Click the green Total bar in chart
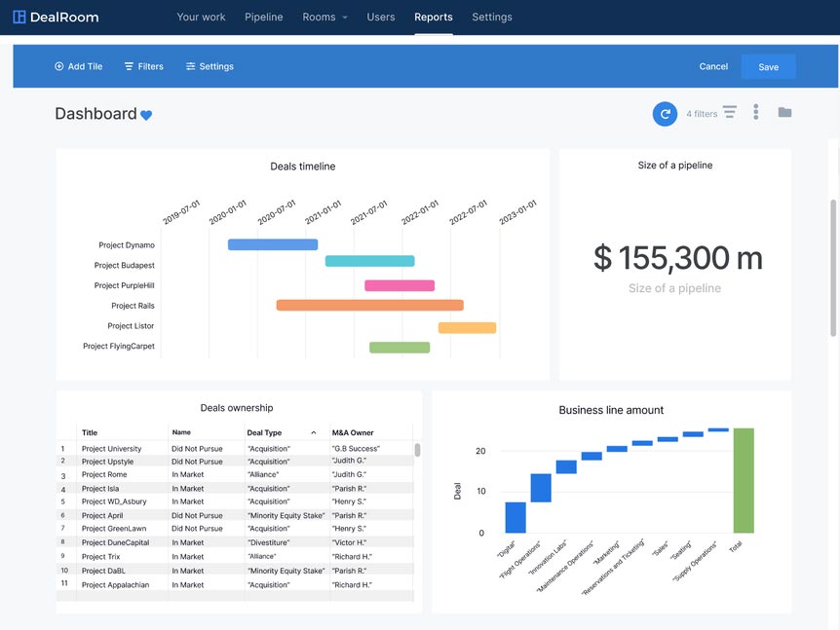Image resolution: width=840 pixels, height=630 pixels. coord(744,480)
